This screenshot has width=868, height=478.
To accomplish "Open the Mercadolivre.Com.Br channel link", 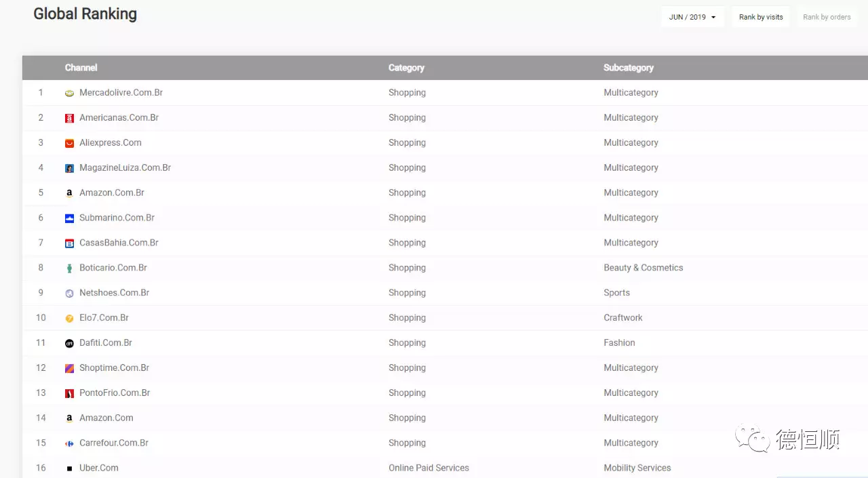I will pos(121,93).
